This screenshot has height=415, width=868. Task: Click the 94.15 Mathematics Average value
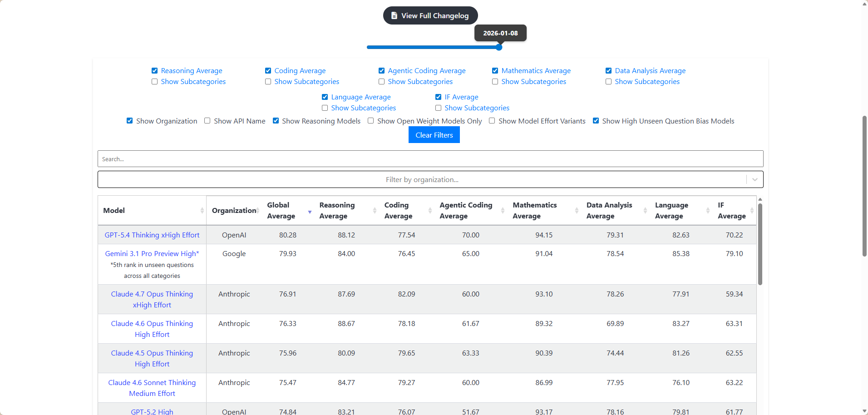tap(544, 235)
